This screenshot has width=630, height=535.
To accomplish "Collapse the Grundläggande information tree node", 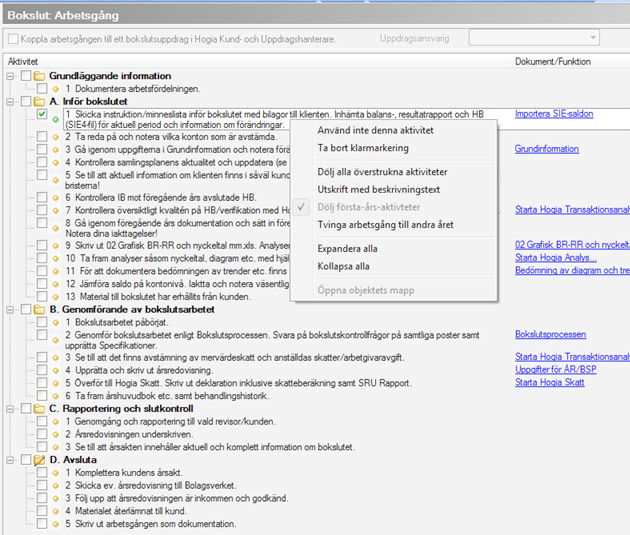I will tap(10, 76).
